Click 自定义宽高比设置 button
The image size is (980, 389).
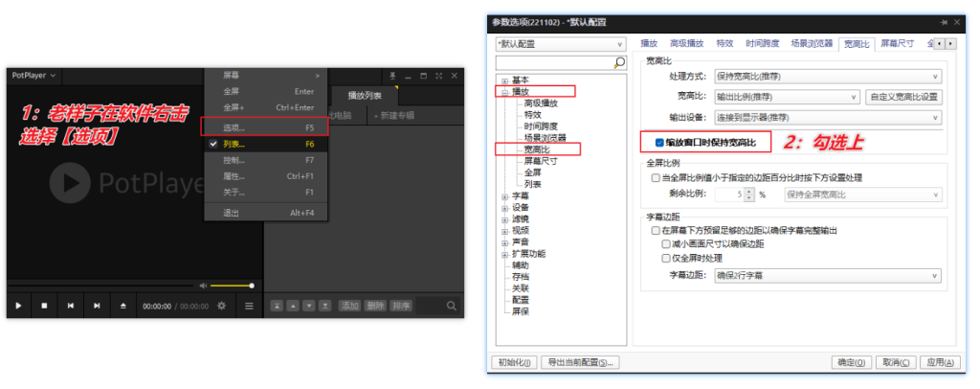pos(903,97)
